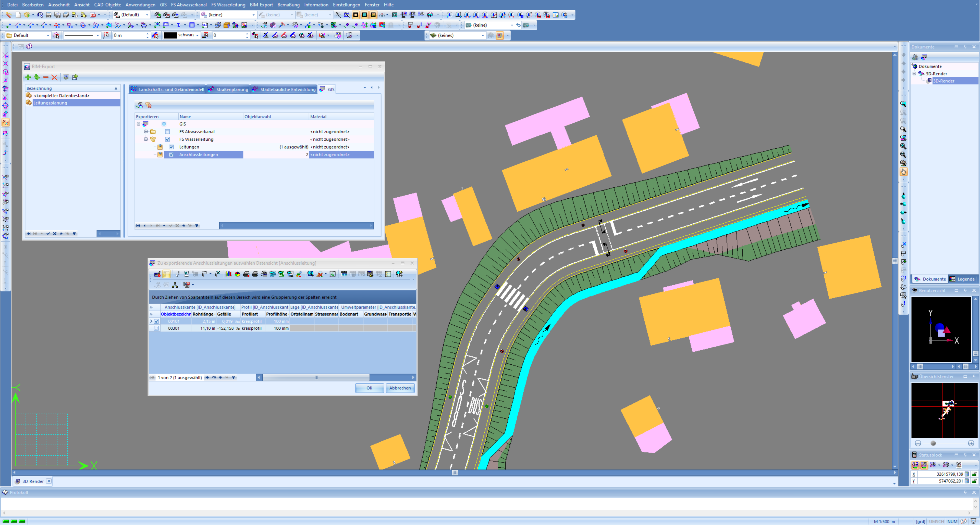This screenshot has width=980, height=525.
Task: Toggle second highlighted cyan square button in toolbar
Action: (364, 15)
